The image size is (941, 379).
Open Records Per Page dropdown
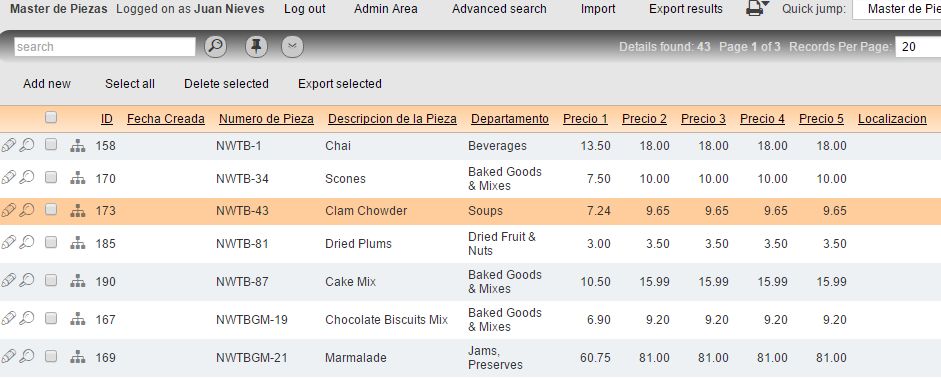pyautogui.click(x=918, y=47)
